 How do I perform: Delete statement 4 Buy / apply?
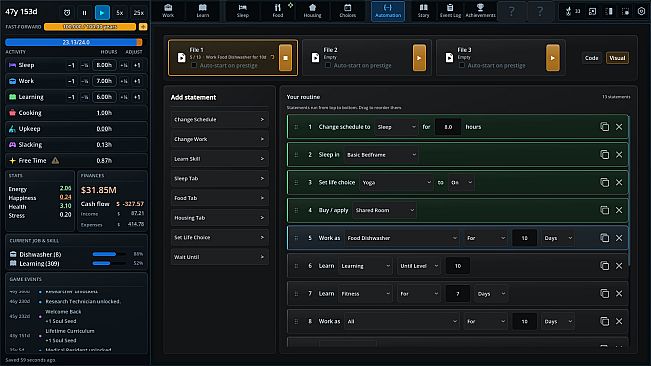coord(619,210)
